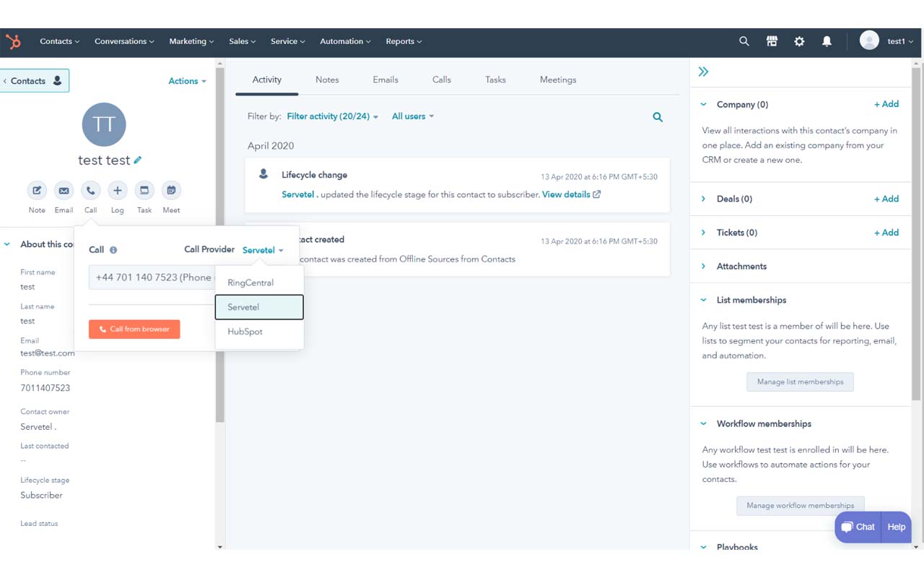Open the search magnifier in top bar

[744, 42]
